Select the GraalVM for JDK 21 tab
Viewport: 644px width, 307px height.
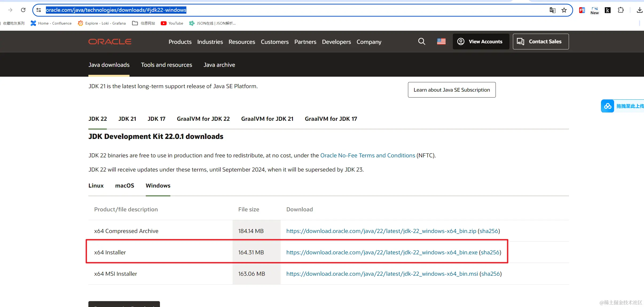tap(267, 119)
